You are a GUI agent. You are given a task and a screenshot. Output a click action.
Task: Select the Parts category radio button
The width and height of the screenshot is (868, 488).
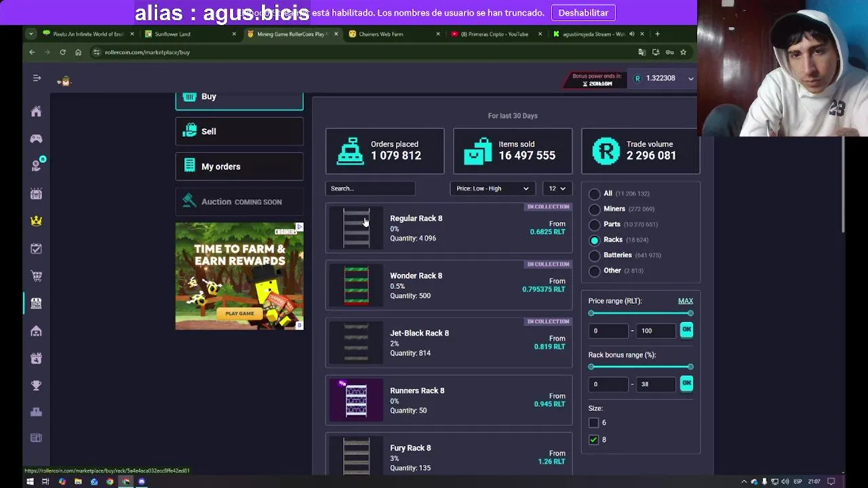[x=594, y=224]
